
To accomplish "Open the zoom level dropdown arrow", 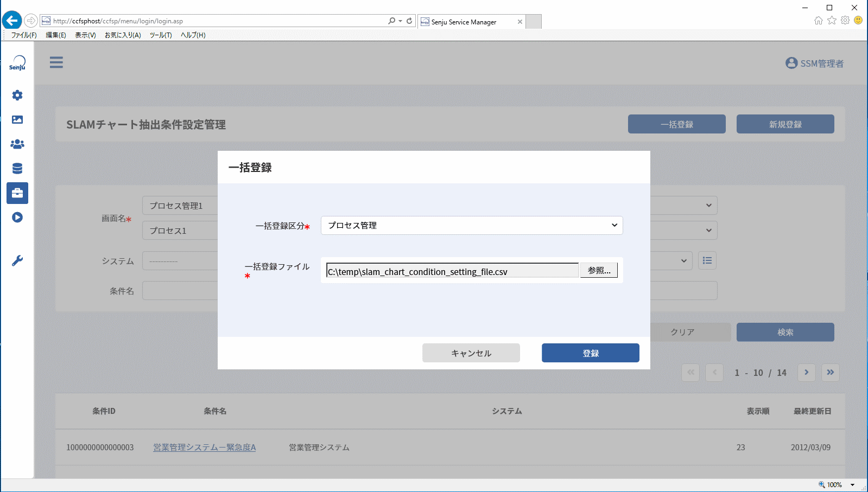I will [x=852, y=485].
